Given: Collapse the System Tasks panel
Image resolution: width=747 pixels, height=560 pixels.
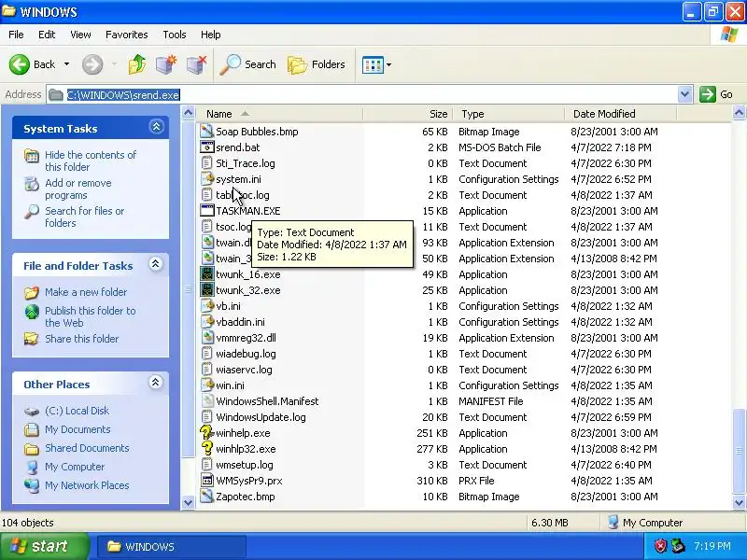Looking at the screenshot, I should [x=156, y=127].
